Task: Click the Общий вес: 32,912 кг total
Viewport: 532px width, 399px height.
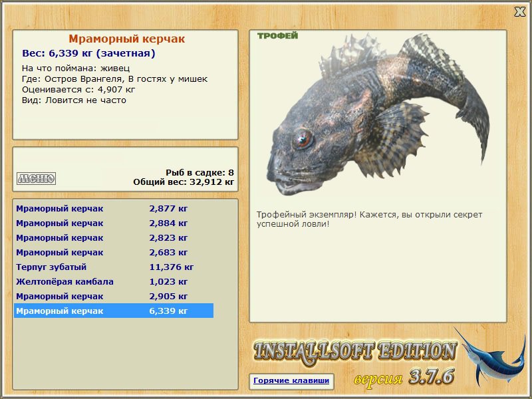Action: (x=184, y=182)
